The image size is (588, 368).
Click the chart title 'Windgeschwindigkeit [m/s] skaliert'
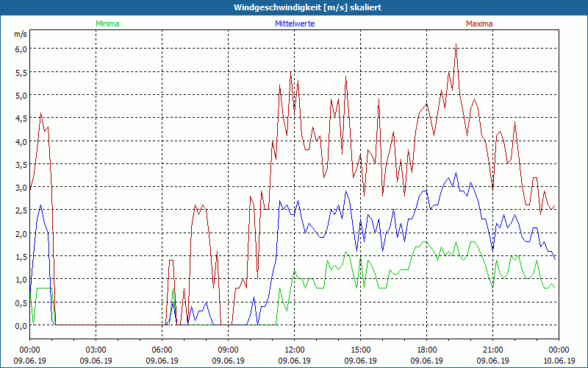[307, 7]
